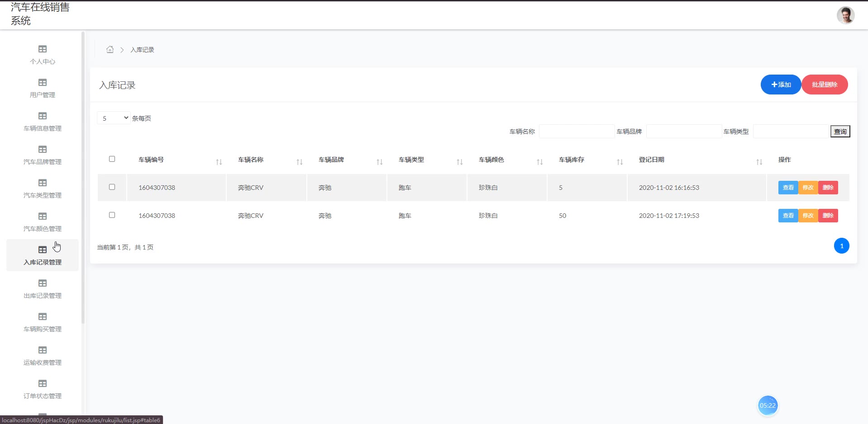The height and width of the screenshot is (424, 868).
Task: Sort by 车辆名称 column arrows
Action: click(x=300, y=162)
